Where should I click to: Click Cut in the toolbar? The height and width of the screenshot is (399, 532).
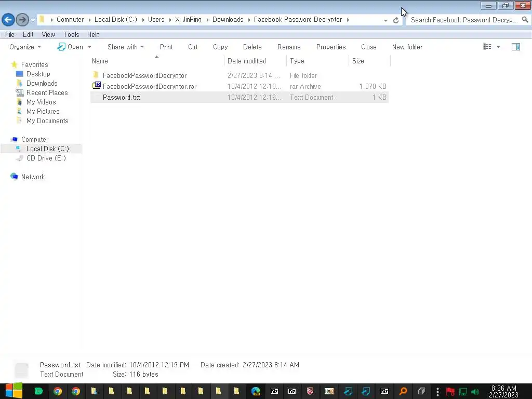pos(193,47)
